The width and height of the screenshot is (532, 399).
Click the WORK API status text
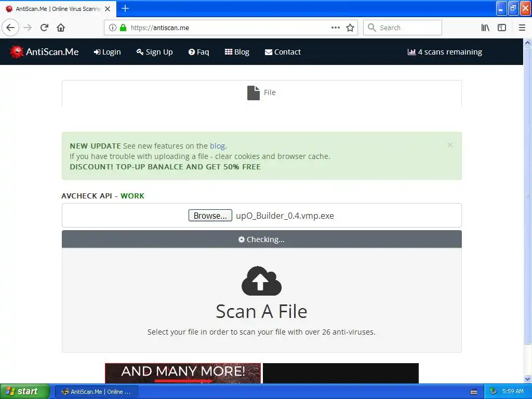coord(132,196)
